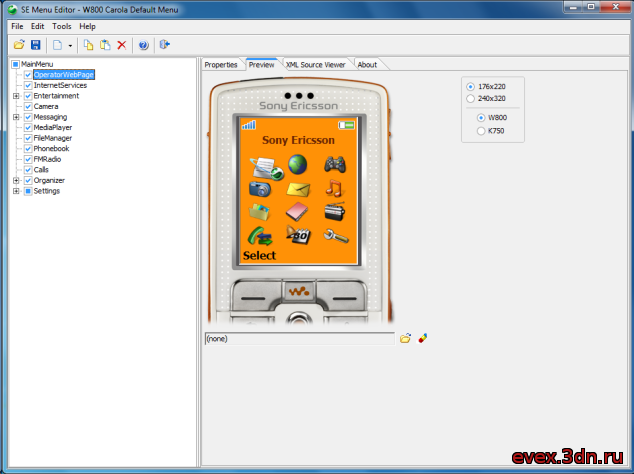Open the File menu
Image resolution: width=634 pixels, height=474 pixels.
coord(17,26)
